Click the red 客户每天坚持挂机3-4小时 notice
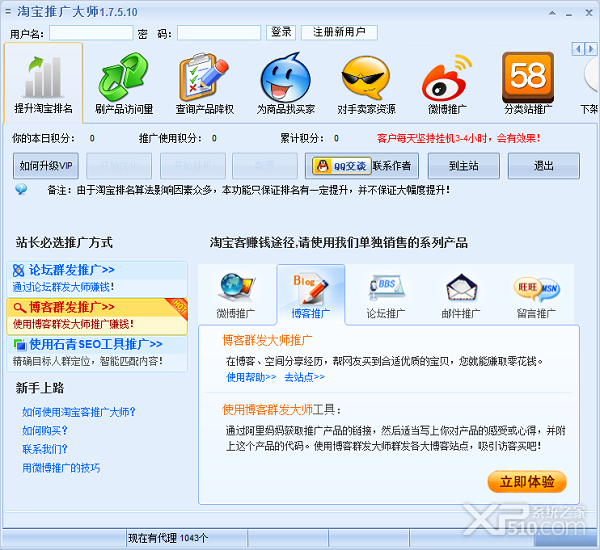 [458, 138]
